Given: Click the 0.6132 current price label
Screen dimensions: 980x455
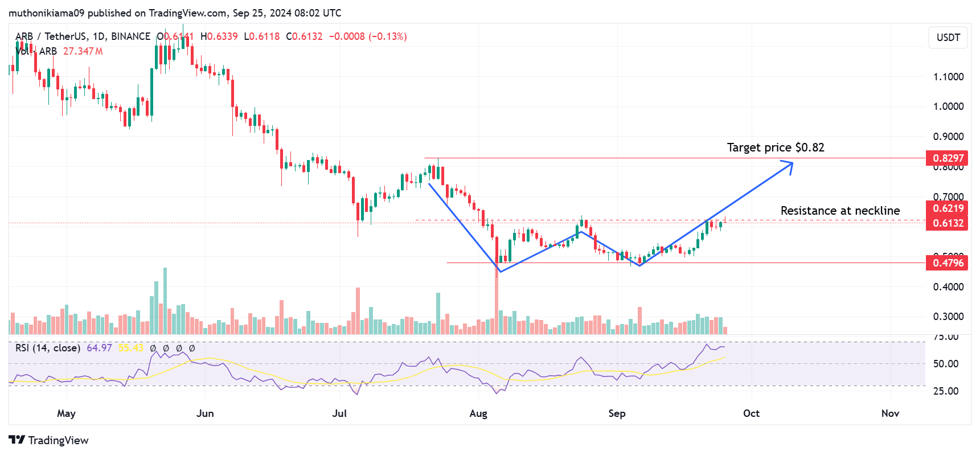Looking at the screenshot, I should tap(948, 223).
